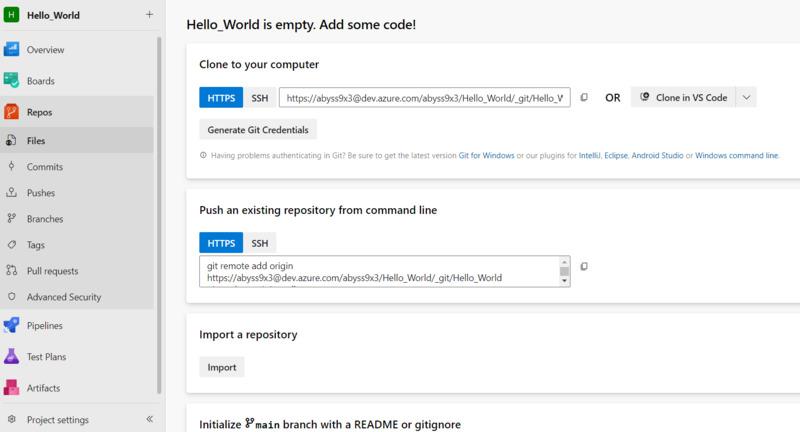Click the sidebar vertical scrollbar
This screenshot has width=800, height=432.
point(159,214)
